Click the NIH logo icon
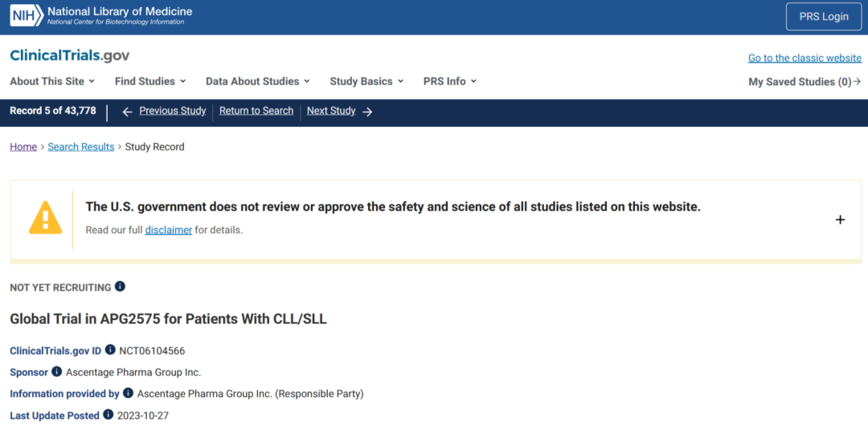 (x=26, y=15)
